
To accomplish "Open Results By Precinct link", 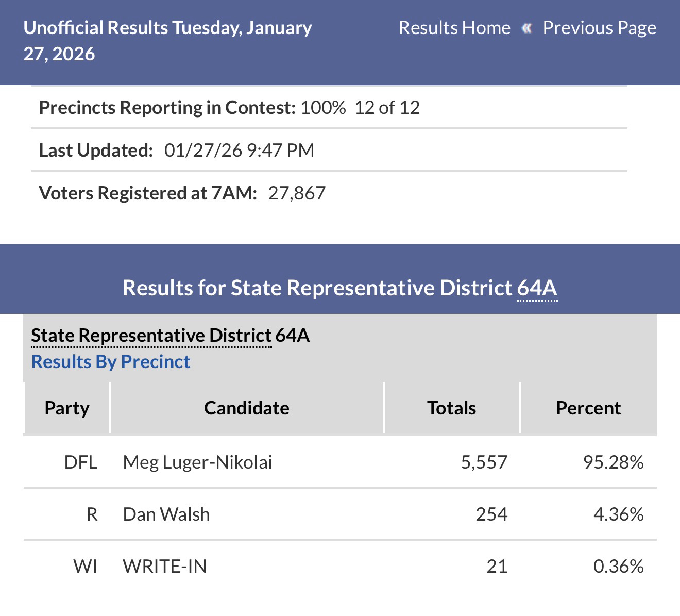I will (x=110, y=361).
